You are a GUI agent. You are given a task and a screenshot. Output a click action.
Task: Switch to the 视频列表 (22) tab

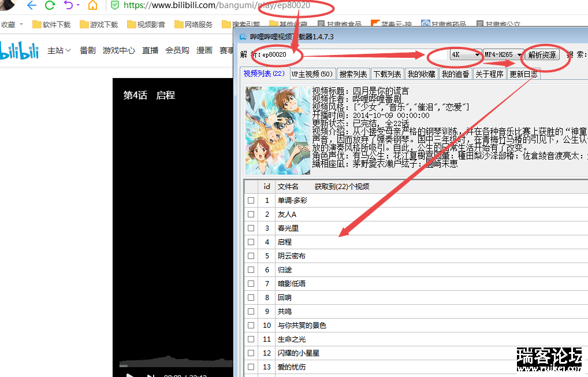[265, 73]
